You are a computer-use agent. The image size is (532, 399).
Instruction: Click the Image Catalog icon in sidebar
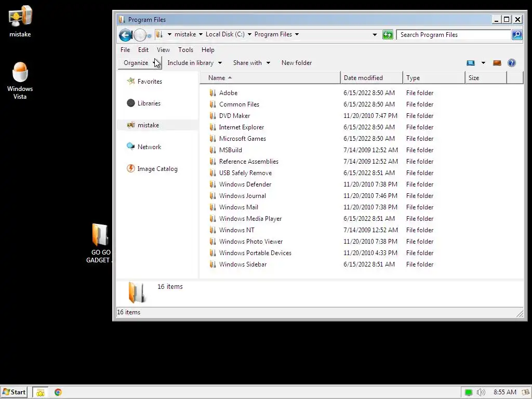(130, 168)
